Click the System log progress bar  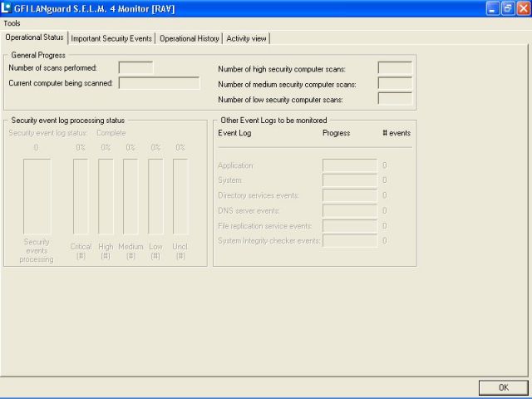pos(350,180)
